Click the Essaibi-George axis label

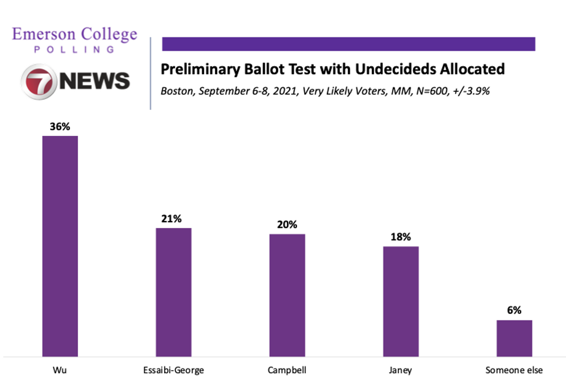(174, 370)
